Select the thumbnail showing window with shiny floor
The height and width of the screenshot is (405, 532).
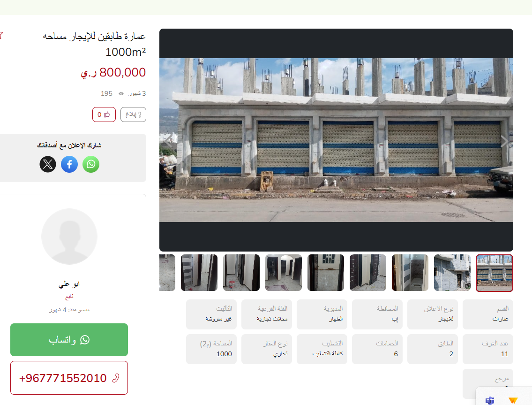coord(326,273)
